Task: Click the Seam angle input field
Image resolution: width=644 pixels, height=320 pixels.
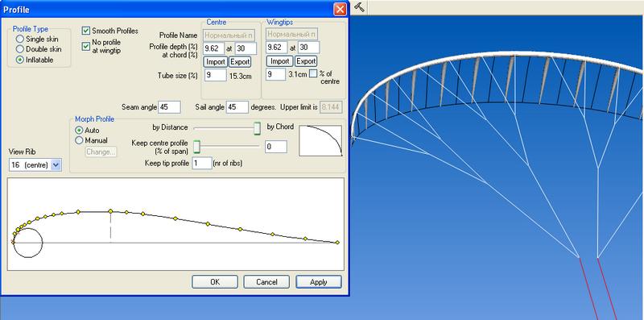Action: tap(169, 107)
